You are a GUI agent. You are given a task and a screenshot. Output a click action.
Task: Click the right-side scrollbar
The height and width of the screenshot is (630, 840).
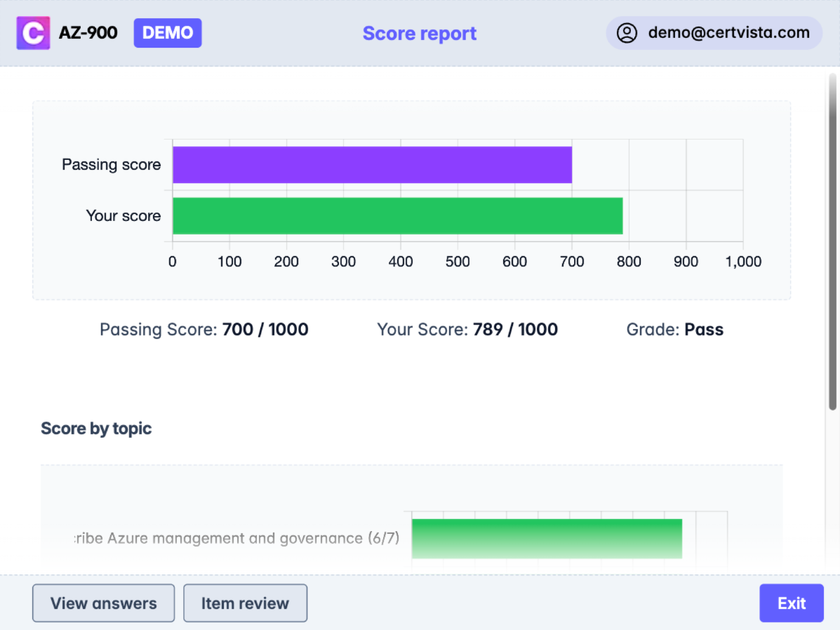click(834, 239)
